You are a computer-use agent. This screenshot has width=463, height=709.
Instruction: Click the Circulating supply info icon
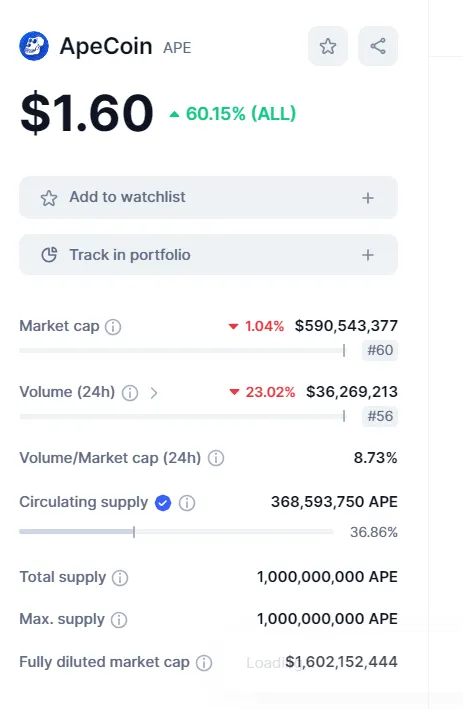(187, 502)
